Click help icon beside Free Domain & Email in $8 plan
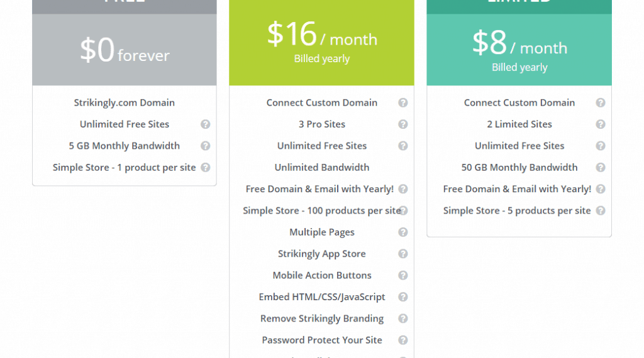Image resolution: width=644 pixels, height=358 pixels. tap(601, 189)
